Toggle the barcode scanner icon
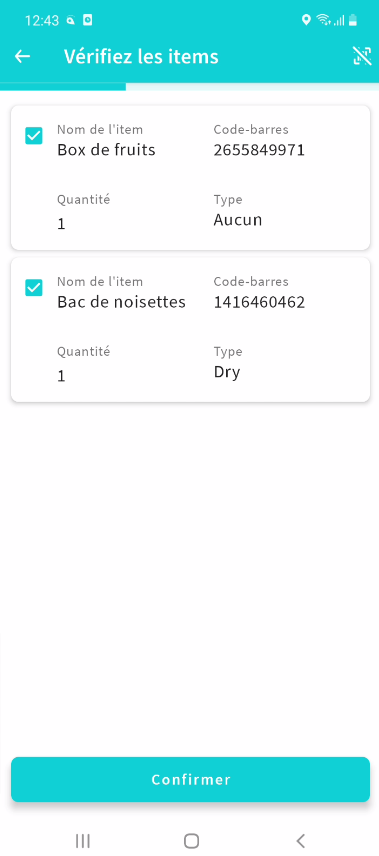The height and width of the screenshot is (856, 379). 362,56
